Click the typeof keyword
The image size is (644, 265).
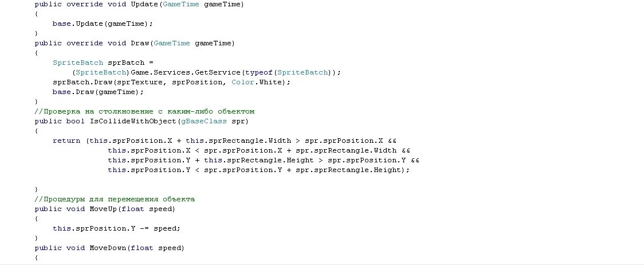259,72
